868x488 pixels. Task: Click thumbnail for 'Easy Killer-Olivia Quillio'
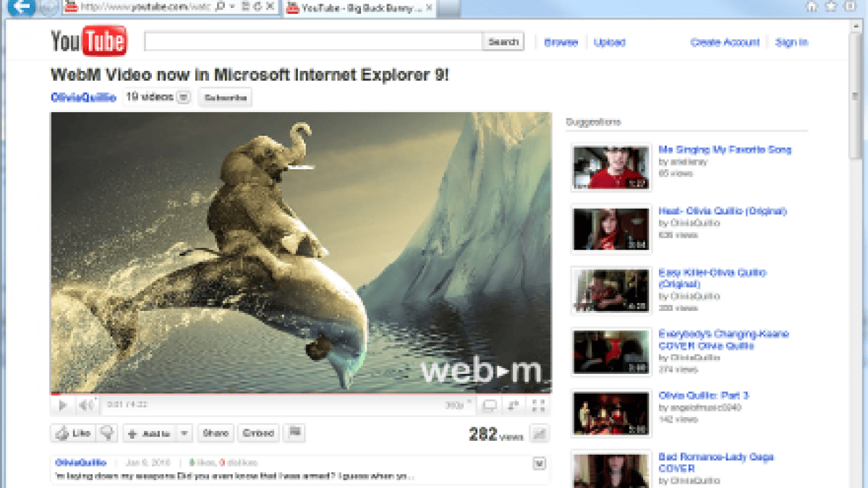click(x=611, y=291)
